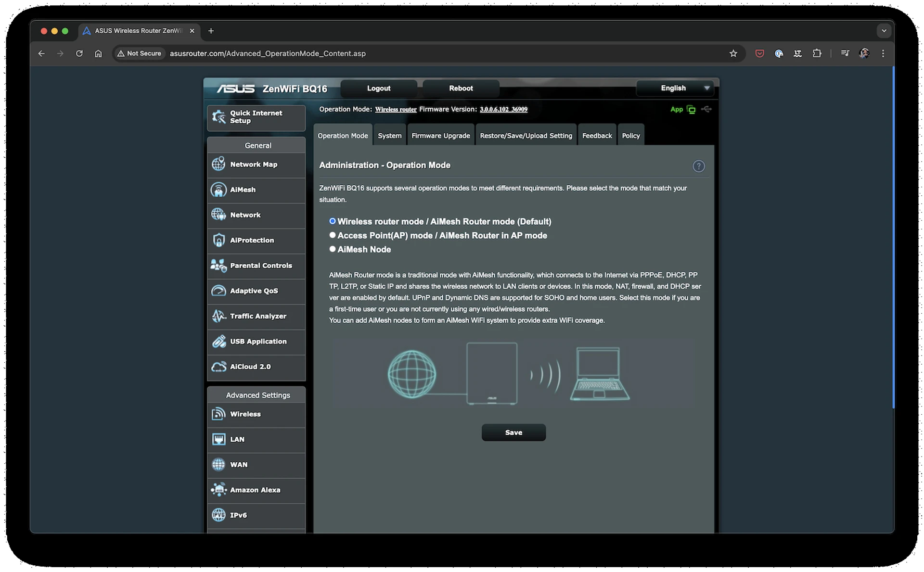Bookmark page with the star icon
The image size is (924, 572).
coord(733,53)
